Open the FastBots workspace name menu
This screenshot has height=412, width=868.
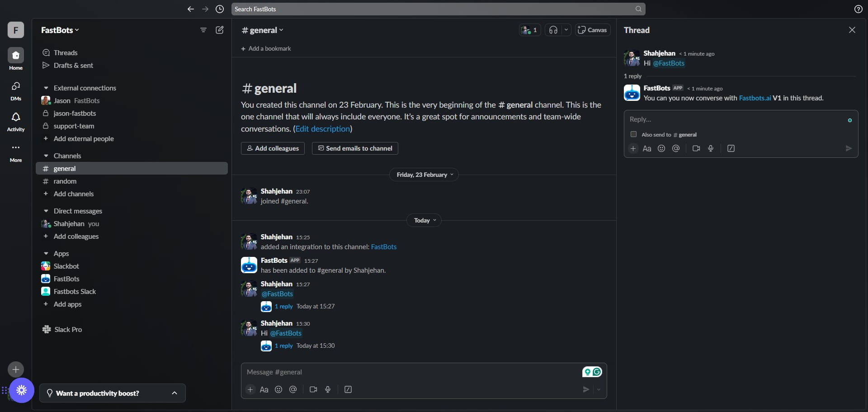(60, 30)
